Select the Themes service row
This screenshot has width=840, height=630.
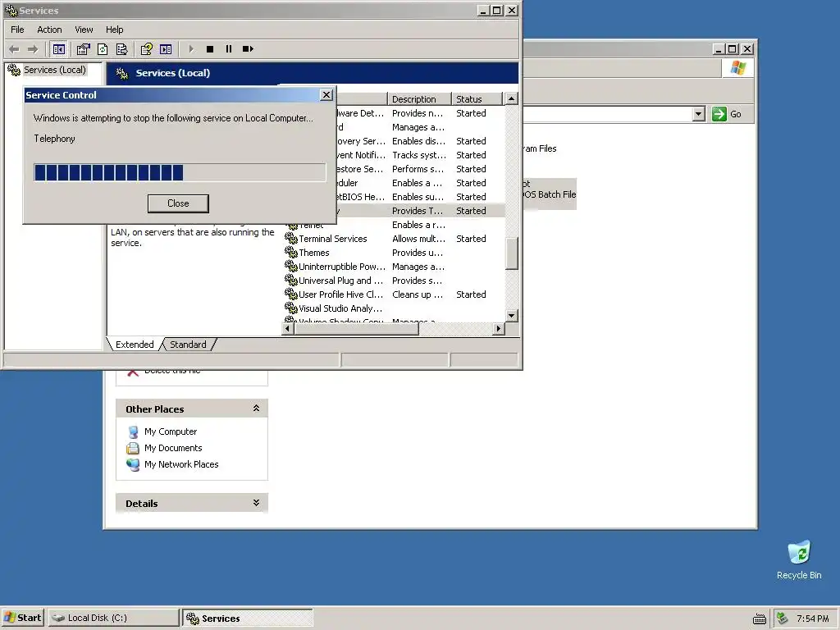coord(394,253)
